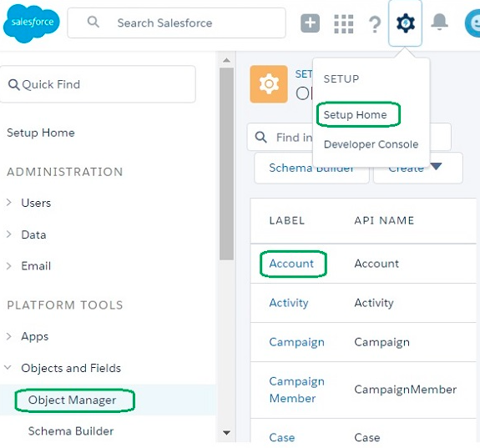Screen dimensions: 480x448
Task: Open the help question mark icon
Action: point(375,24)
